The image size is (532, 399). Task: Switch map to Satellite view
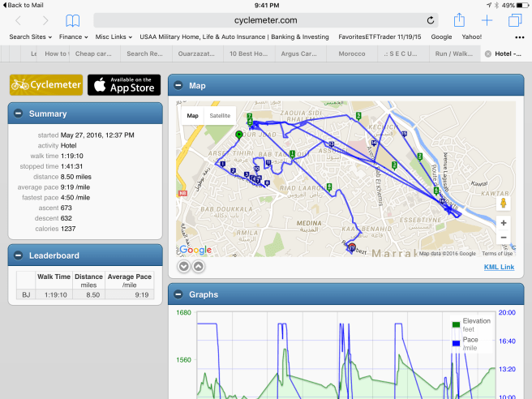(x=220, y=115)
